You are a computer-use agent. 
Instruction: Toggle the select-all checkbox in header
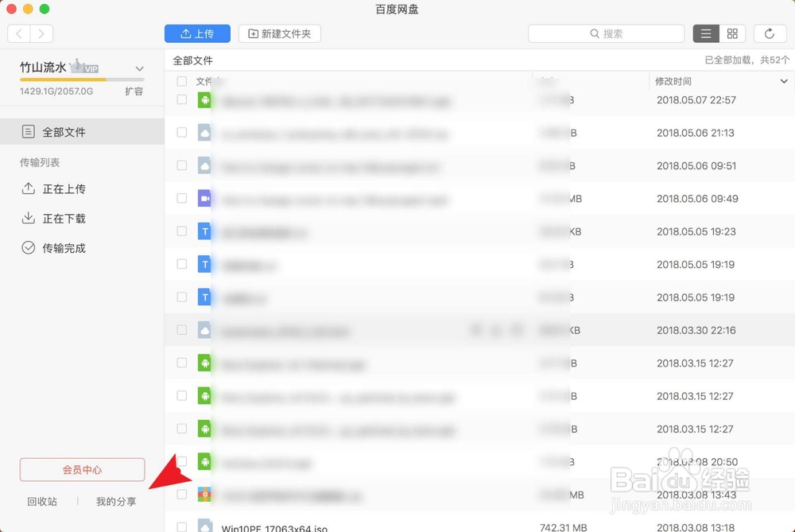click(181, 81)
